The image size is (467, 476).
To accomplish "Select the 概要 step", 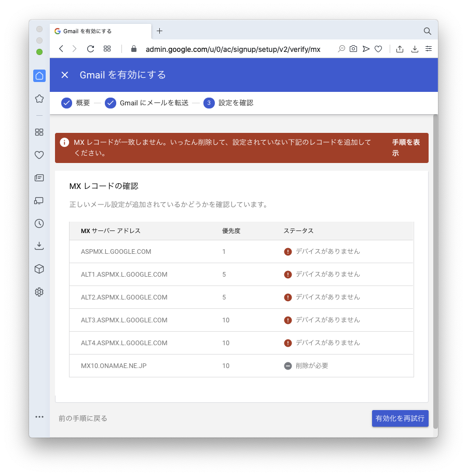I will click(x=76, y=103).
